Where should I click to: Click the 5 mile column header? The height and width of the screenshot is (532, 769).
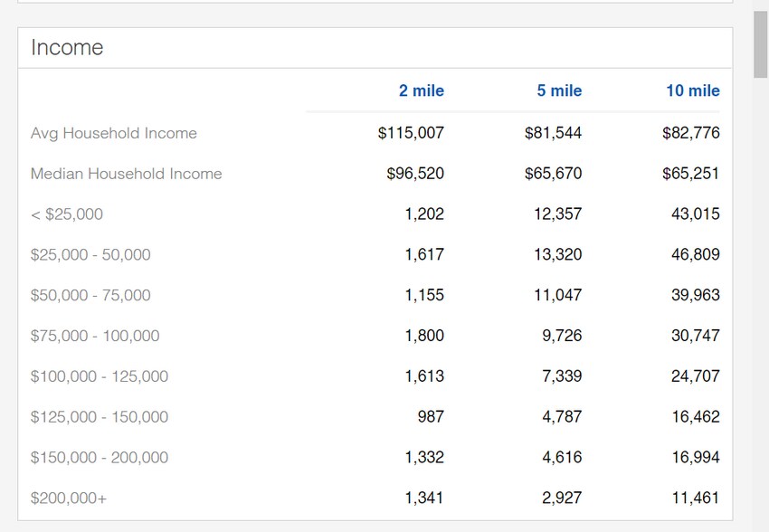(559, 90)
